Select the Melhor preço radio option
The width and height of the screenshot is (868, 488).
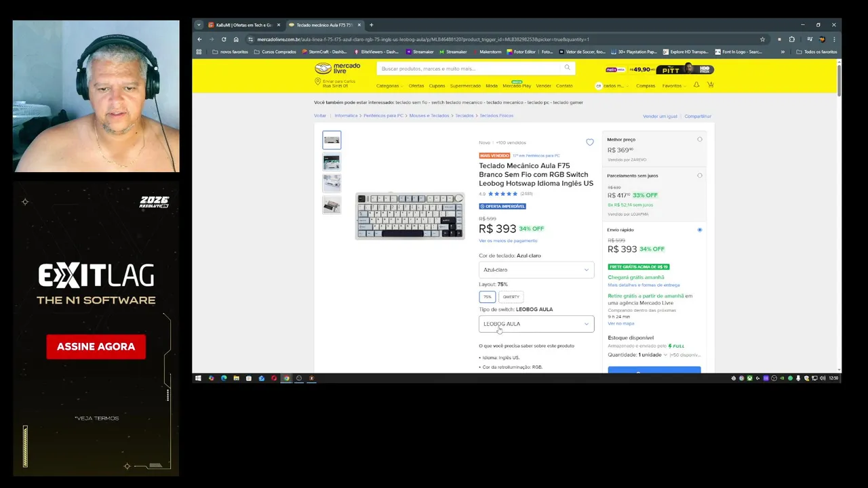coord(700,140)
